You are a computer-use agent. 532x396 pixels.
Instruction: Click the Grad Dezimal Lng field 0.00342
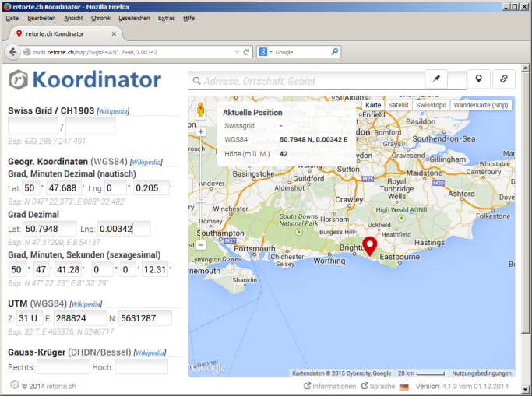point(124,229)
